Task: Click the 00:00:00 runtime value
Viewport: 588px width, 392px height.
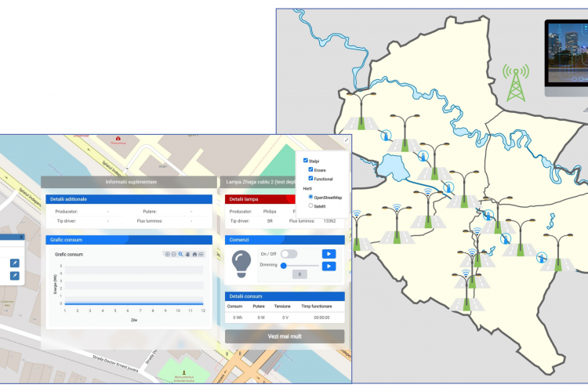Action: click(321, 318)
